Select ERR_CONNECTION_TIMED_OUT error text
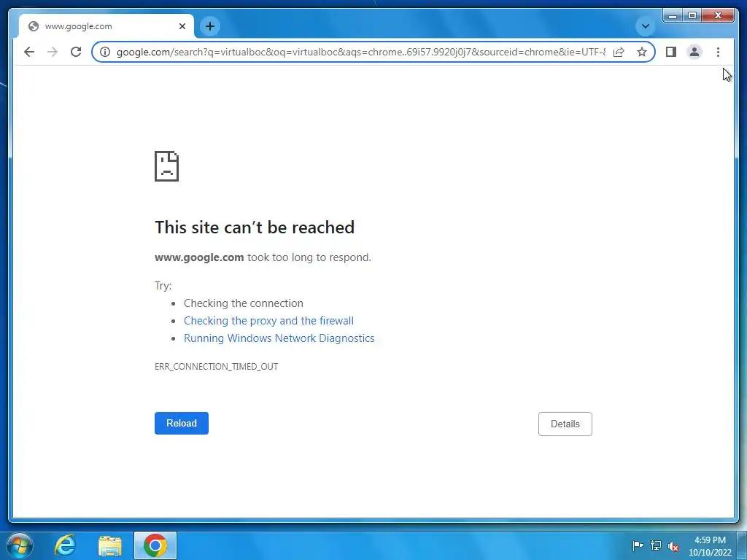Image resolution: width=747 pixels, height=560 pixels. (x=216, y=367)
